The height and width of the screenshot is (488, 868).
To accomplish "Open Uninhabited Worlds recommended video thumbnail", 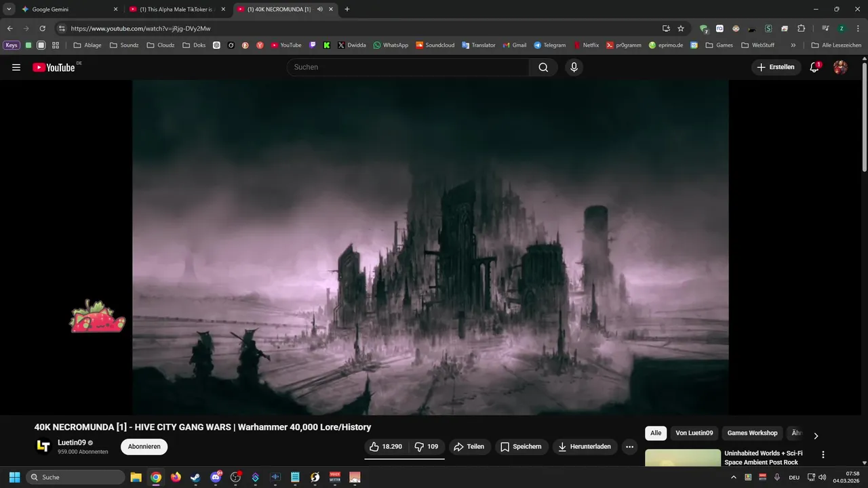I will coord(683,458).
